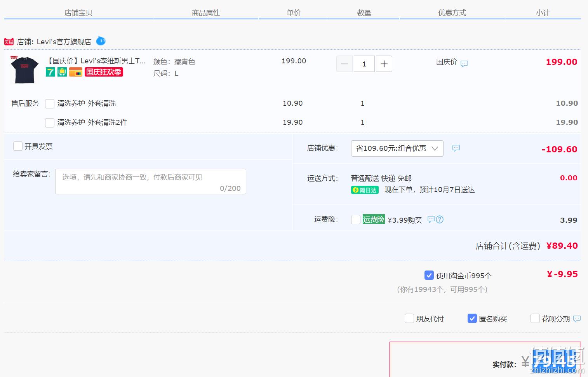Click the red 199.00 item subtotal
The height and width of the screenshot is (377, 588).
(562, 62)
